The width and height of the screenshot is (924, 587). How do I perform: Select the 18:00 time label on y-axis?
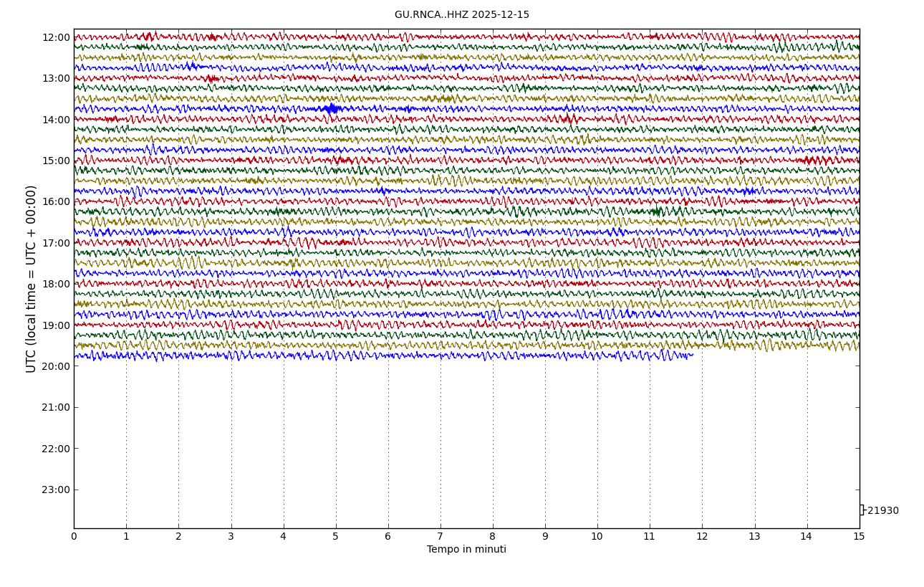(x=56, y=284)
